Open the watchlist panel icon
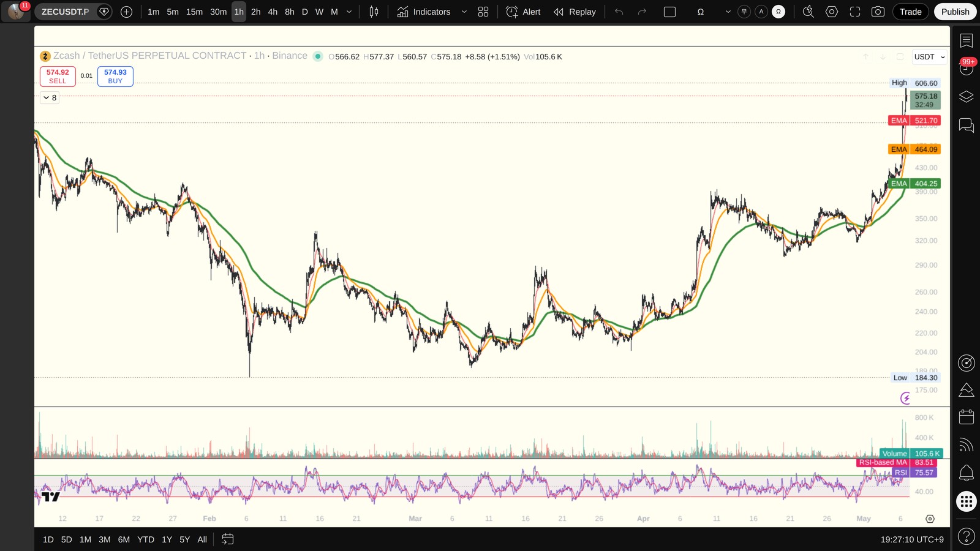This screenshot has width=980, height=551. 966,40
